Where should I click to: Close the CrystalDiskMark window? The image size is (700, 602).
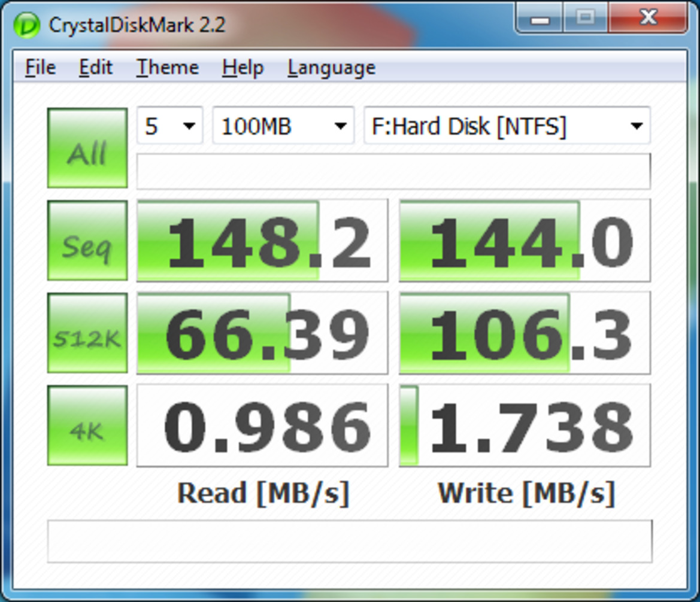click(x=648, y=18)
